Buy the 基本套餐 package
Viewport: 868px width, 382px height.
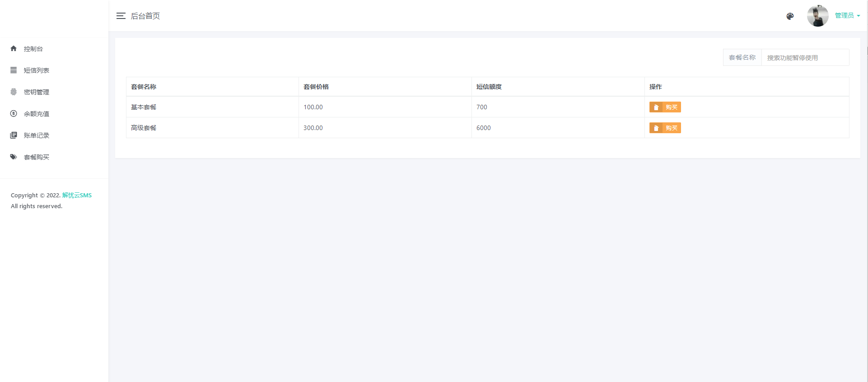click(x=665, y=107)
